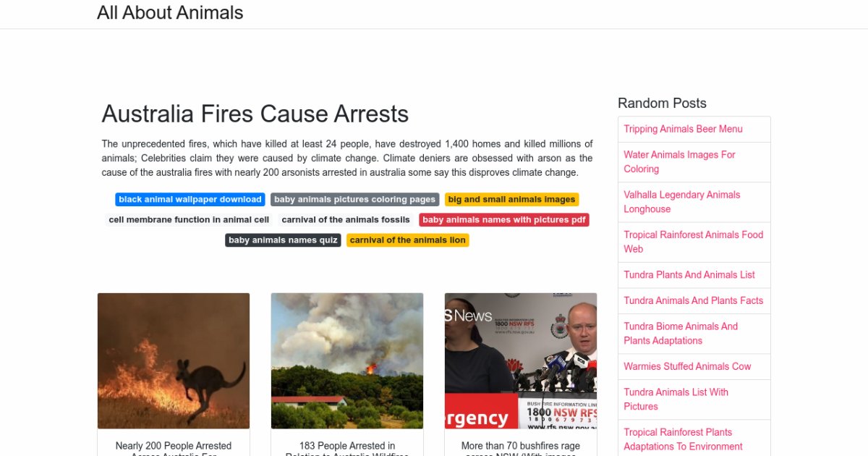Open 'Valhalla Legendary Animals Longhouse' post

point(682,202)
